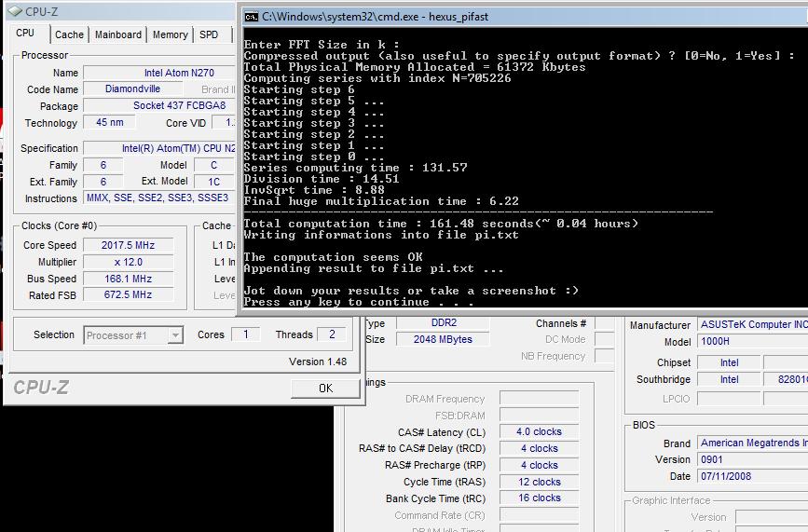Click the Version 1.48 text
Image resolution: width=808 pixels, height=532 pixels.
318,361
